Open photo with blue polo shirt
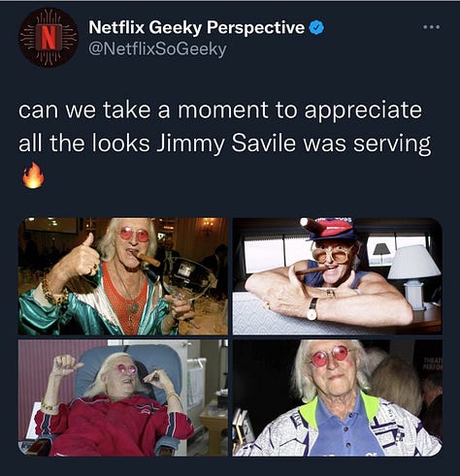The width and height of the screenshot is (460, 476). coord(337,397)
